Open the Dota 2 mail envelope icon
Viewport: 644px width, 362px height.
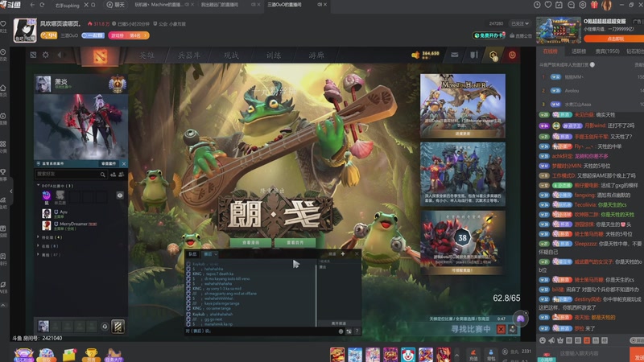454,55
